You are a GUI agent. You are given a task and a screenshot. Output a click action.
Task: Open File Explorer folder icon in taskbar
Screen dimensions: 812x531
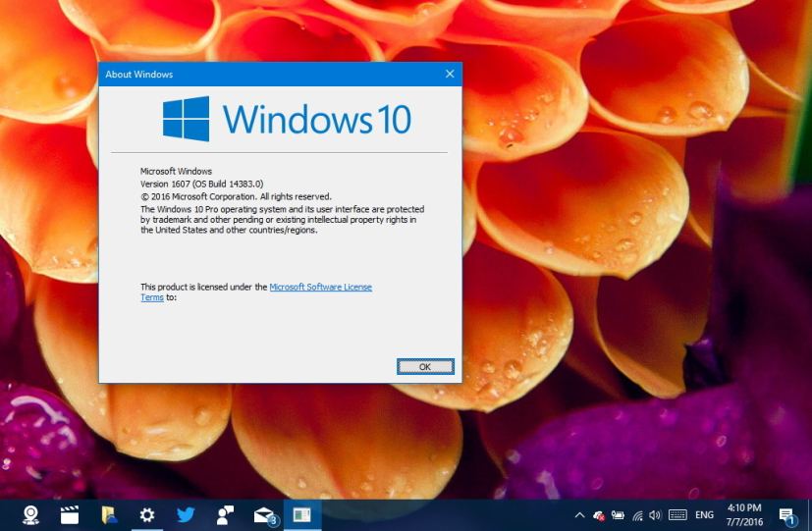109,514
